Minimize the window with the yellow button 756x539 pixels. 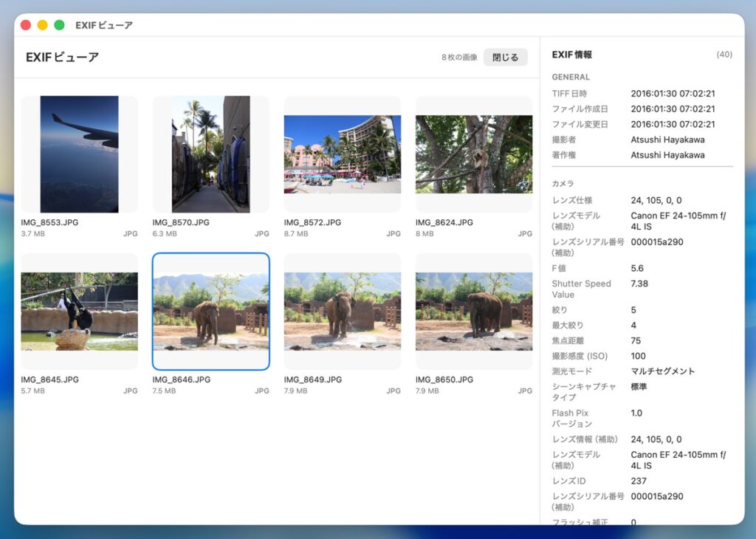point(43,25)
